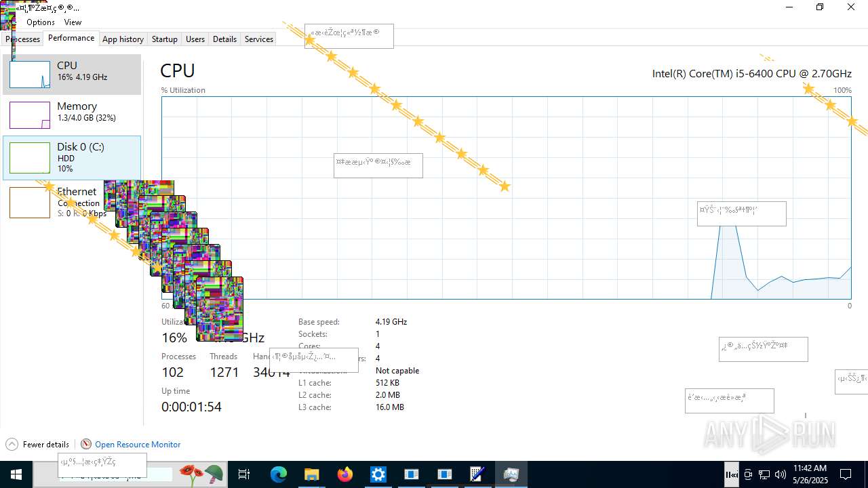
Task: Click the tray icon left of Meet Now
Action: tap(732, 474)
